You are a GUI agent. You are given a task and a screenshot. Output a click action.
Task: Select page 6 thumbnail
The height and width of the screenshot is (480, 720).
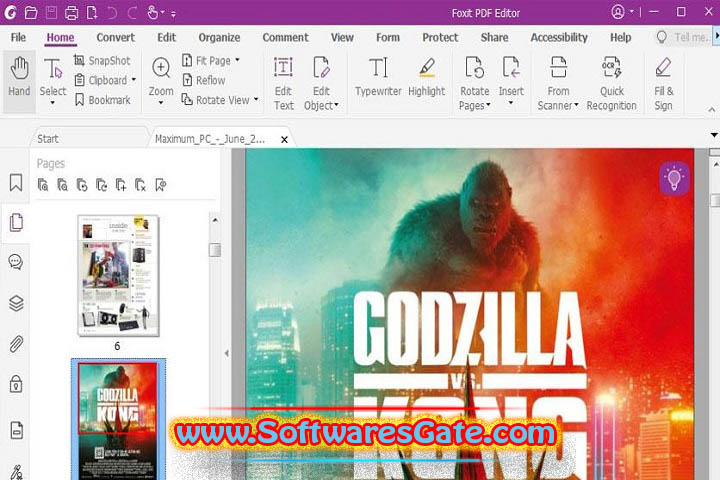[118, 276]
